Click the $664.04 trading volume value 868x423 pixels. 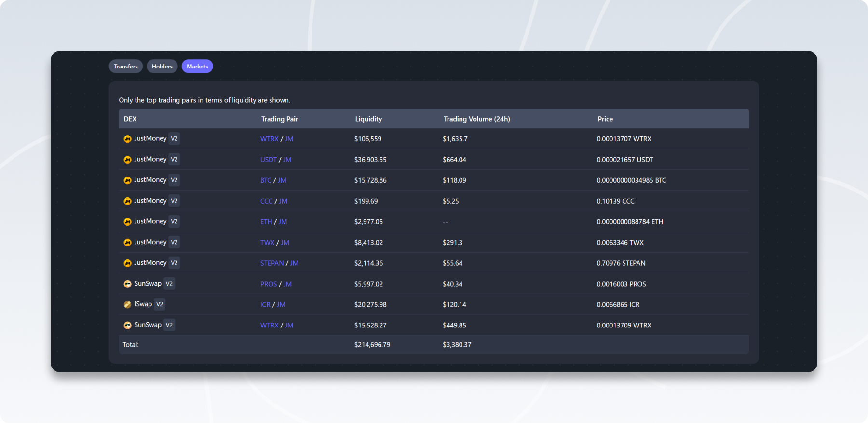[454, 160]
